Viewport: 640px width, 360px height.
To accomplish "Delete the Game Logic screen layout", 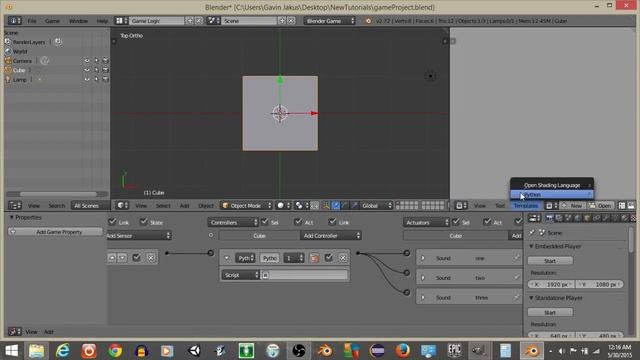I will [x=199, y=20].
